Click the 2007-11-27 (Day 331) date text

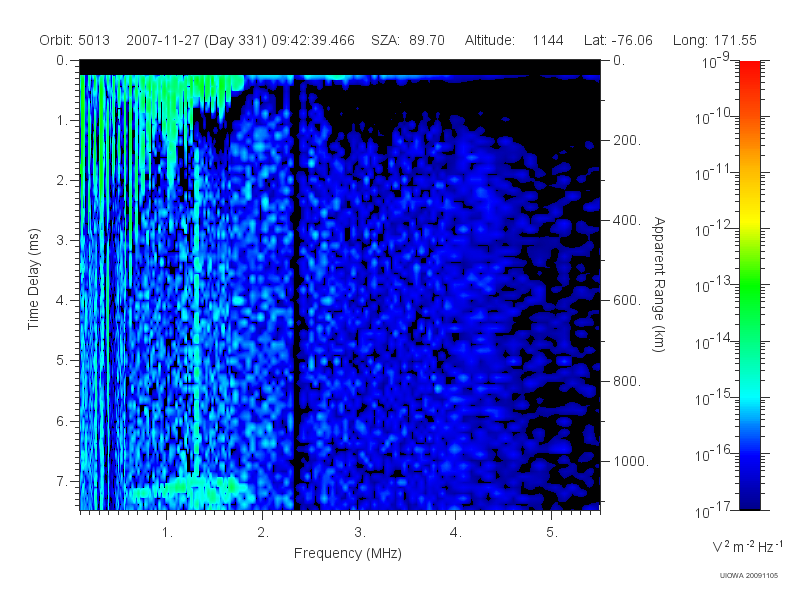196,40
